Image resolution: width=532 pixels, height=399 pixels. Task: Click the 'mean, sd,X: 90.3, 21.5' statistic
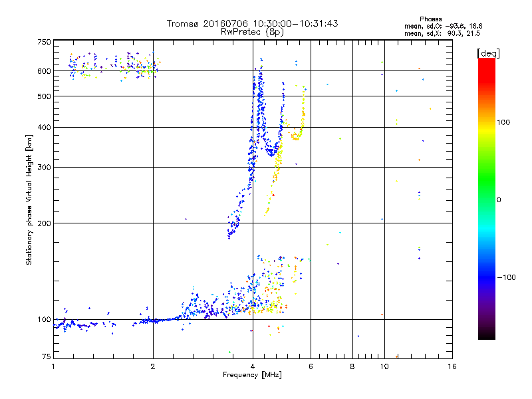pyautogui.click(x=442, y=33)
